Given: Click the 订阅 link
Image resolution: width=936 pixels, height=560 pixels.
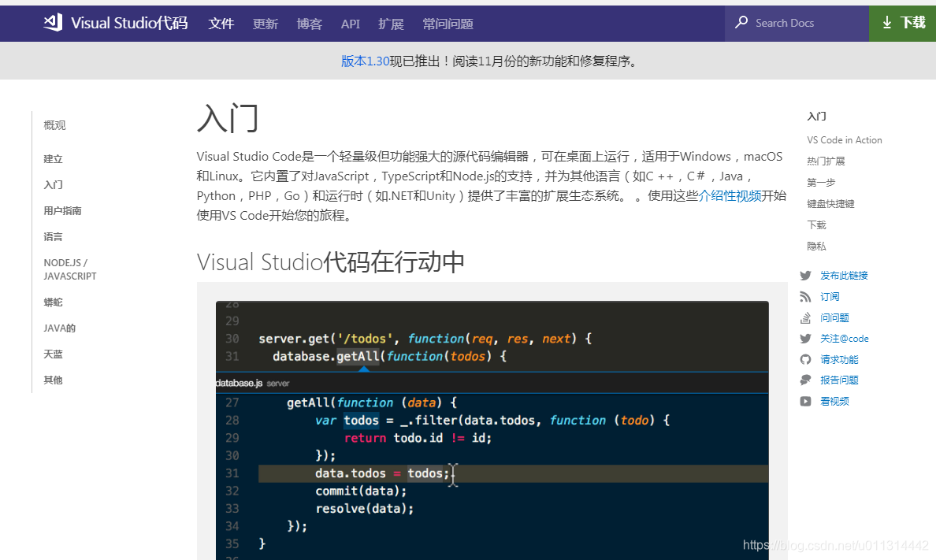Looking at the screenshot, I should click(830, 297).
